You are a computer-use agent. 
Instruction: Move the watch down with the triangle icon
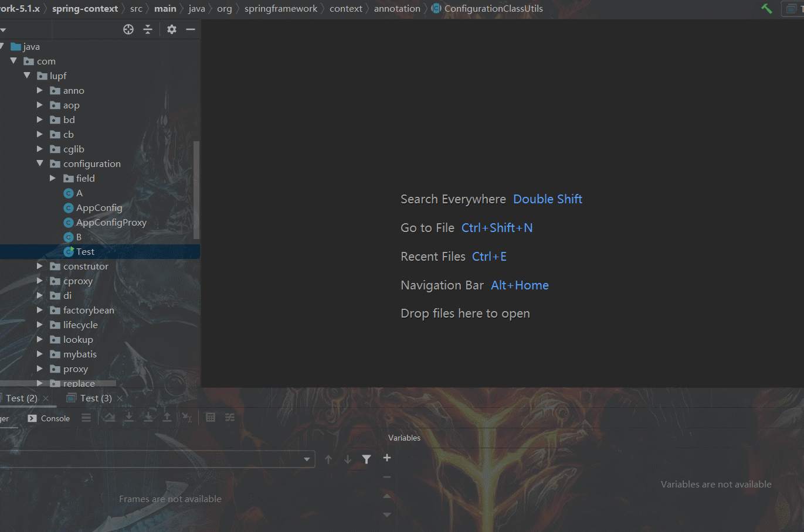387,515
